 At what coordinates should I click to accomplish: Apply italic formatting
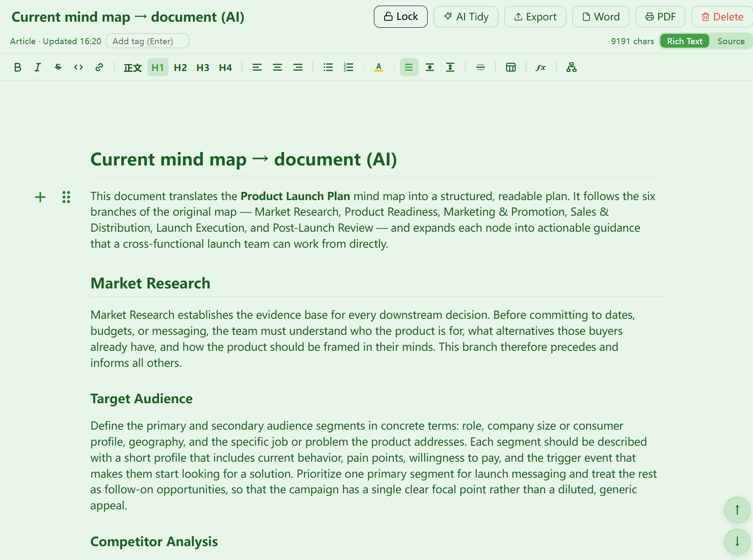38,67
